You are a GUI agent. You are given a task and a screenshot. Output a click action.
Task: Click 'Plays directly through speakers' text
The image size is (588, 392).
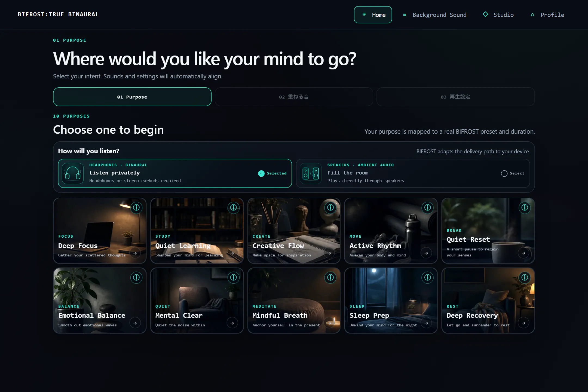(x=366, y=181)
